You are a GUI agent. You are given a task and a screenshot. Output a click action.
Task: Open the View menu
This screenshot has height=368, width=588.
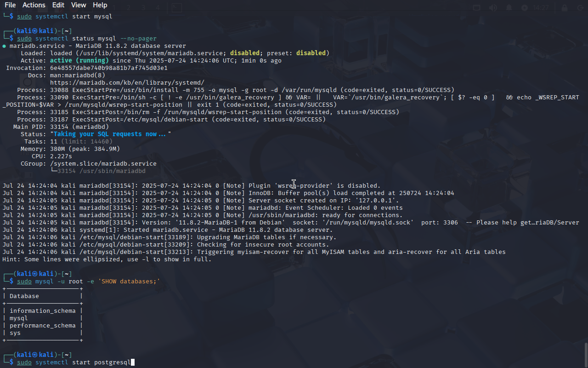[79, 5]
